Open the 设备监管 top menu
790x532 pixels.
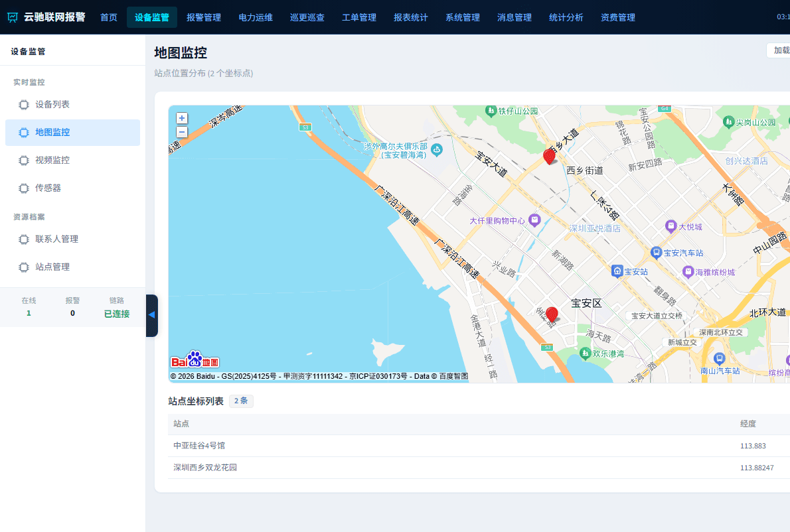coord(152,18)
